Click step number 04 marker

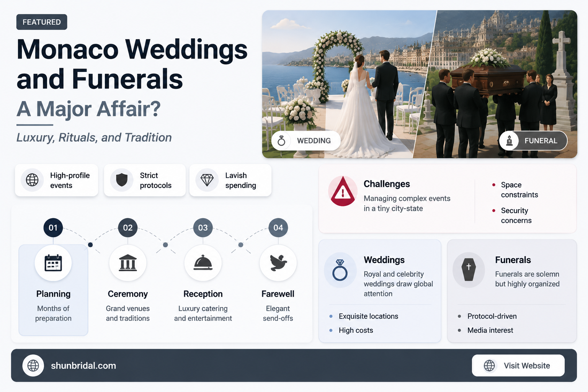pyautogui.click(x=278, y=228)
